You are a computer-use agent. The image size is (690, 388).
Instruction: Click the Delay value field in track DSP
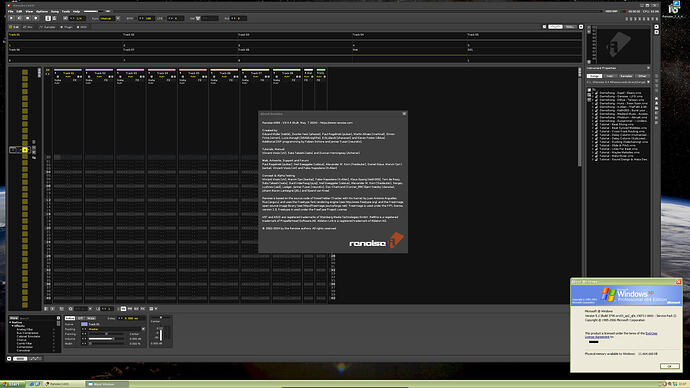(x=131, y=318)
